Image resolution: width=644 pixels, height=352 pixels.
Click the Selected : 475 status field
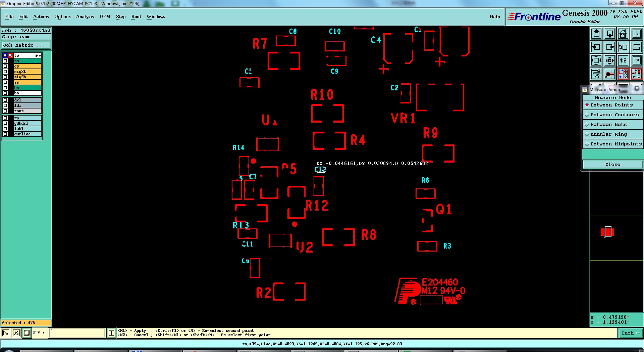[26, 323]
